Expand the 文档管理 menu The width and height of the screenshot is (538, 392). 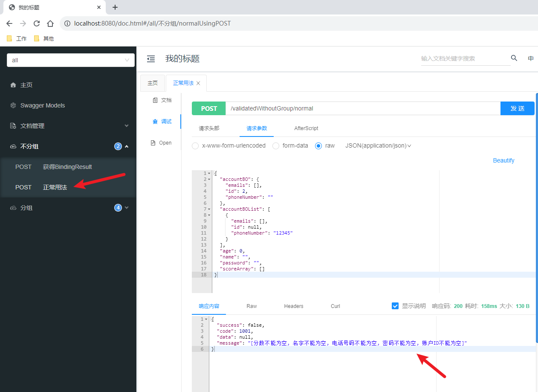click(x=68, y=126)
